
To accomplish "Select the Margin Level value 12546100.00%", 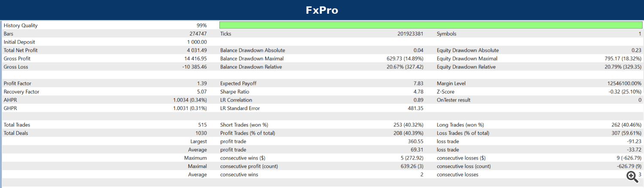I will (x=624, y=84).
